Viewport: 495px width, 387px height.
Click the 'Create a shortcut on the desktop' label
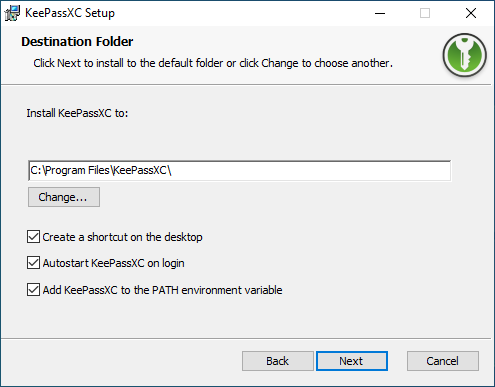click(x=122, y=237)
